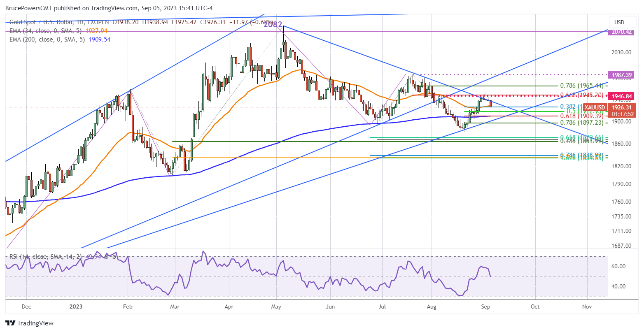Open the USD currency selector
Image resolution: width=644 pixels, height=332 pixels.
pyautogui.click(x=619, y=22)
